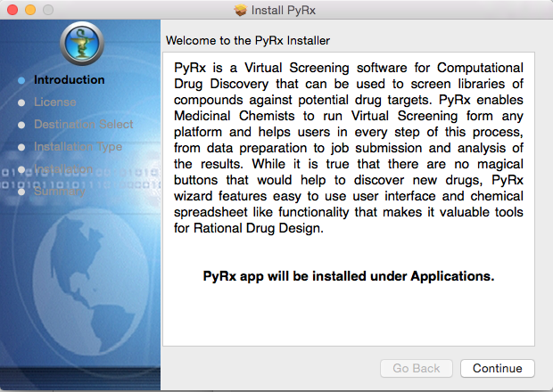This screenshot has width=553, height=392.
Task: Click the 'Welcome to the PyRx Installer' heading
Action: 248,40
